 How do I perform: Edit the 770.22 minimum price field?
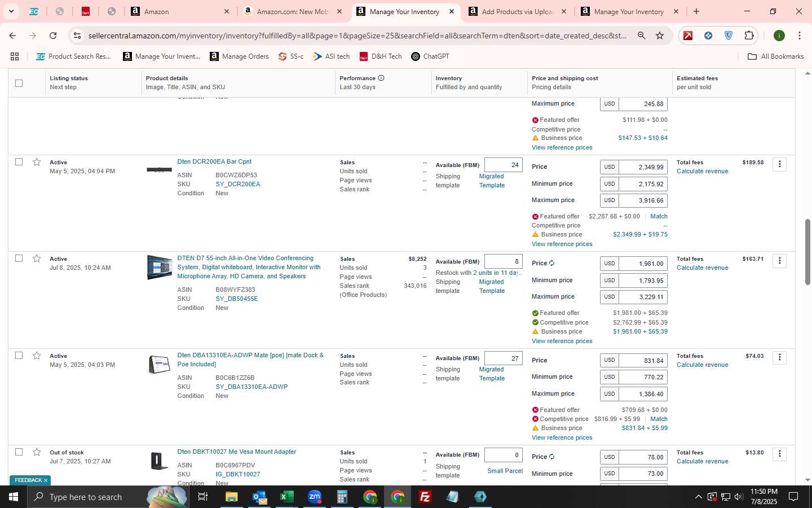pyautogui.click(x=643, y=377)
